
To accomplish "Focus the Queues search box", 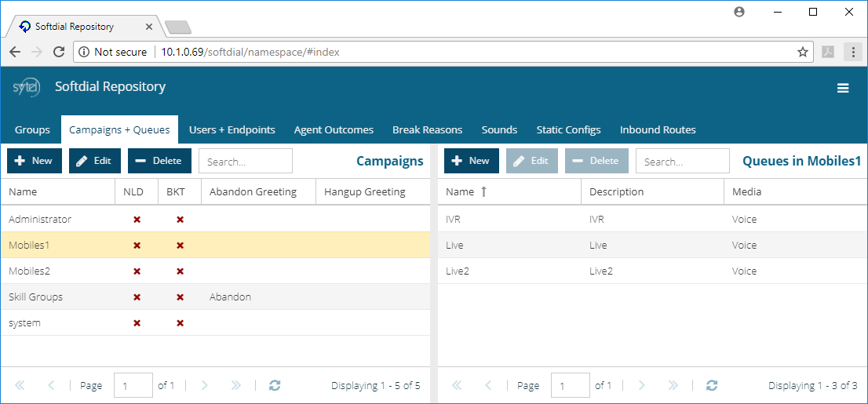I will tap(683, 161).
